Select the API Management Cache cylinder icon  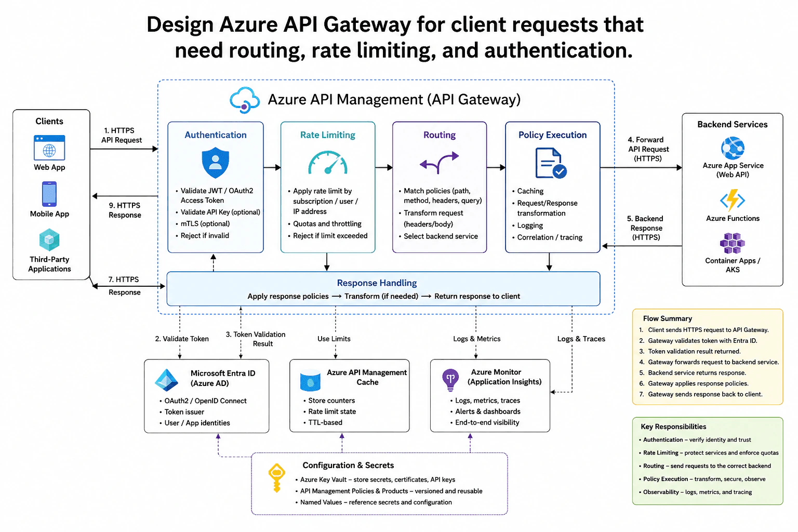click(x=311, y=380)
